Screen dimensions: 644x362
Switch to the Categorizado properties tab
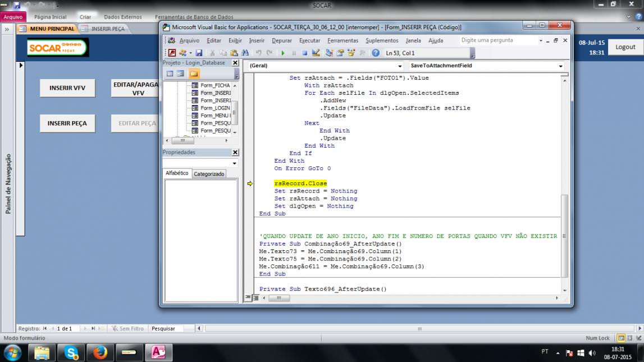pyautogui.click(x=209, y=174)
